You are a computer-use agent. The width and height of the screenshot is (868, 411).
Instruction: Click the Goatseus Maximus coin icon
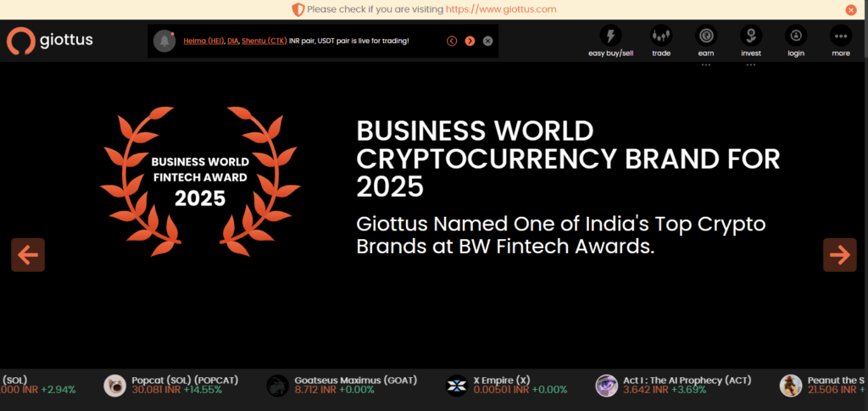point(277,386)
